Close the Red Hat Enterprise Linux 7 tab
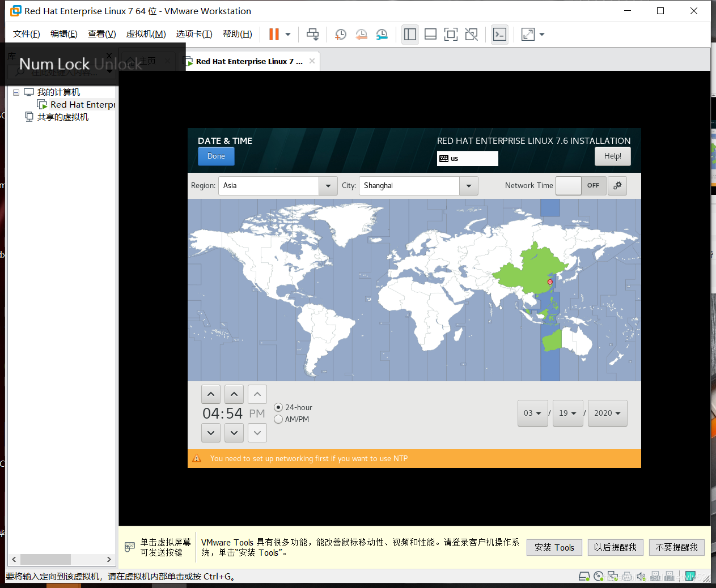This screenshot has width=716, height=588. pyautogui.click(x=312, y=61)
